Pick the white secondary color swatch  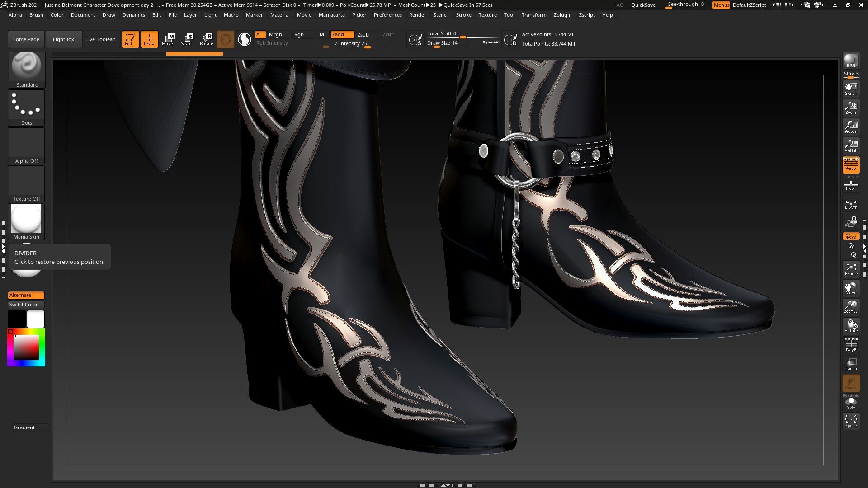(36, 319)
